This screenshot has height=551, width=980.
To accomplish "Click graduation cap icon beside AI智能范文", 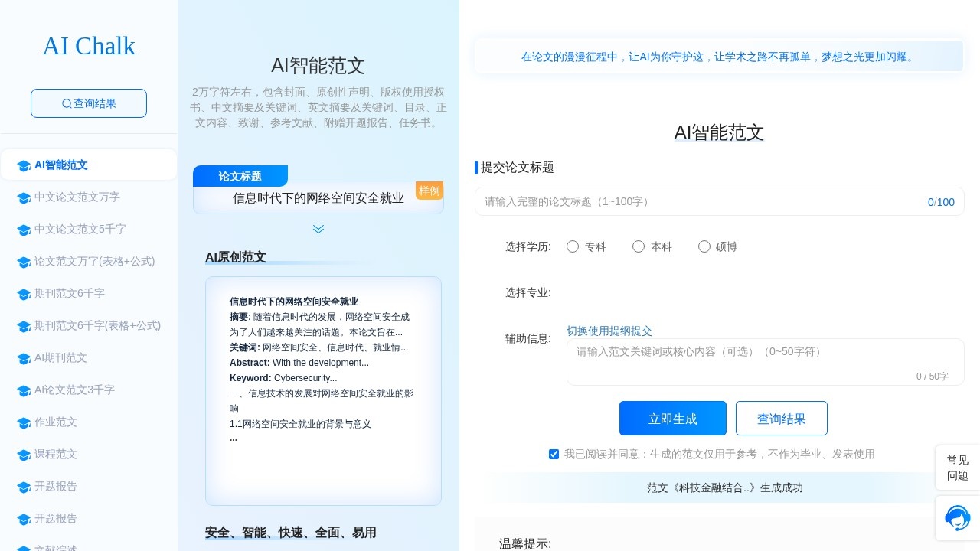I will click(24, 166).
